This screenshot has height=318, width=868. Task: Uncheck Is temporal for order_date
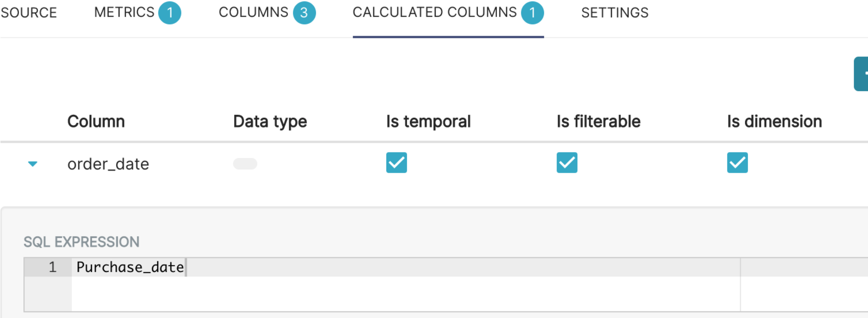(396, 163)
